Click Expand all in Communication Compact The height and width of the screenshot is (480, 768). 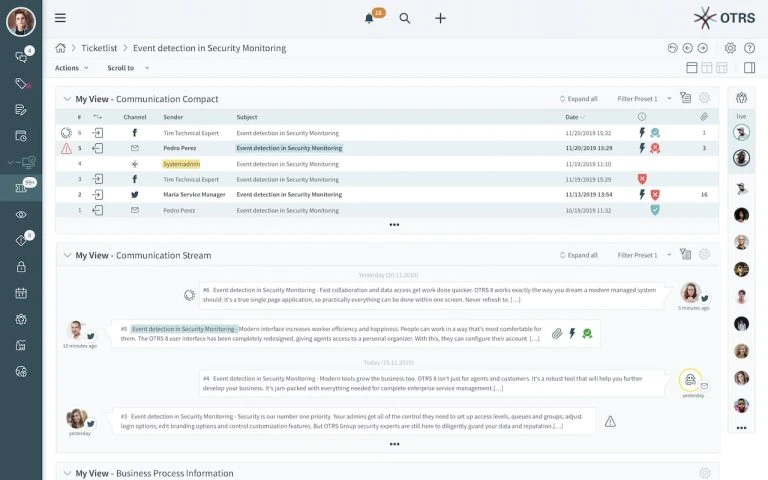tap(578, 99)
